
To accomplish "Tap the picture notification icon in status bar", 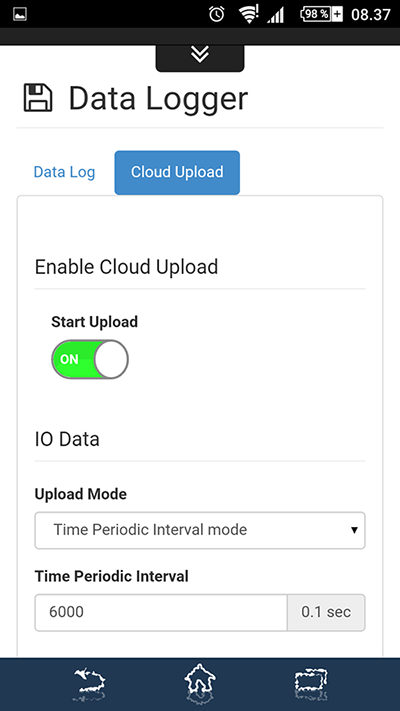I will [20, 14].
